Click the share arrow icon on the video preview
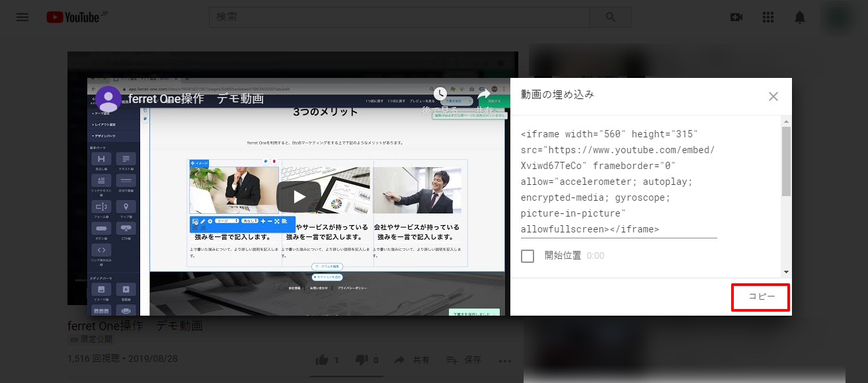The height and width of the screenshot is (383, 868). 484,94
